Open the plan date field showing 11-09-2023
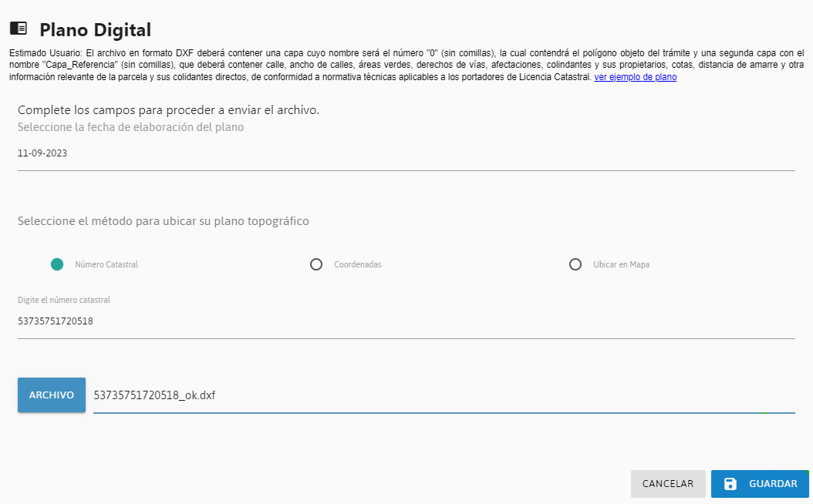This screenshot has width=813, height=504. coord(406,153)
